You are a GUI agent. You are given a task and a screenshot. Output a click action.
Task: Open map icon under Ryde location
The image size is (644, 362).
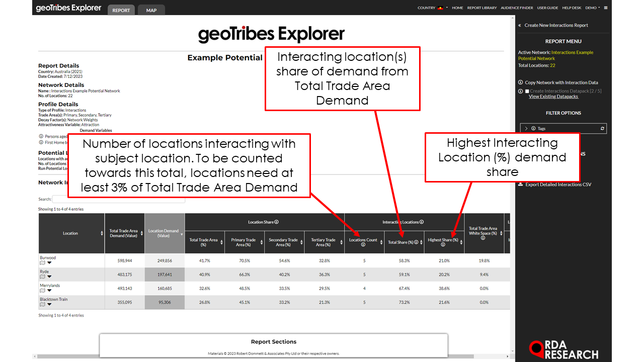click(x=42, y=277)
